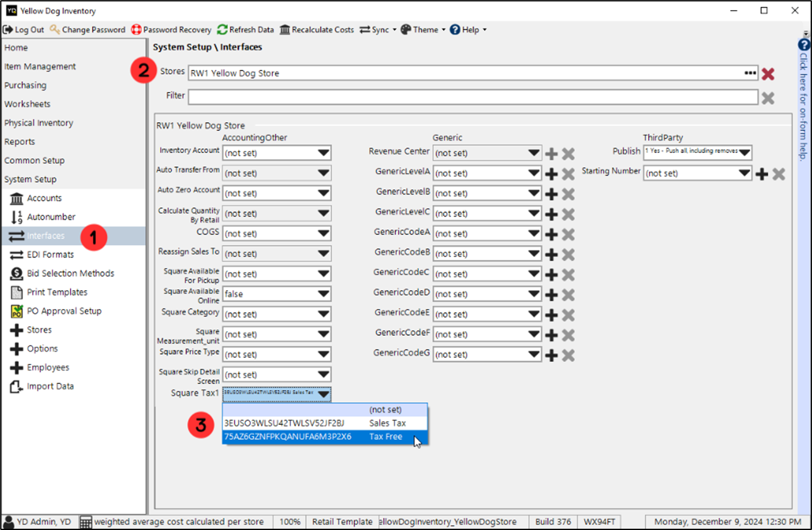
Task: Choose (not set) in Square Tax1 list
Action: point(325,410)
